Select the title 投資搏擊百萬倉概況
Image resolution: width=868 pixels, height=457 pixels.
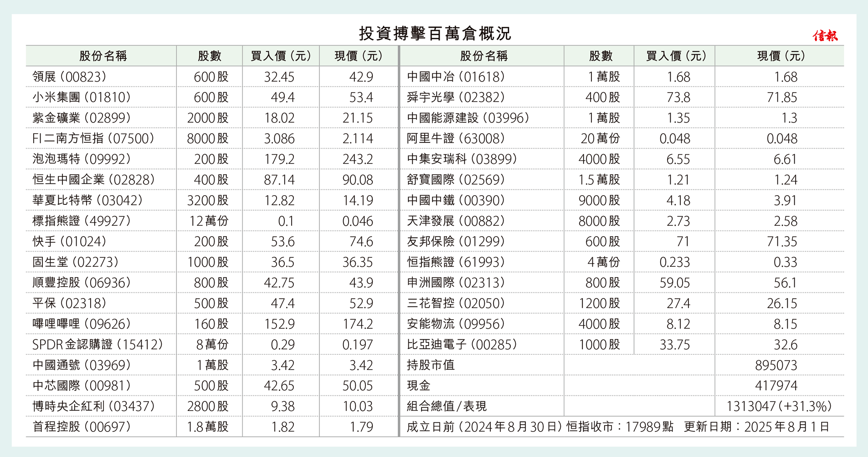pos(435,33)
